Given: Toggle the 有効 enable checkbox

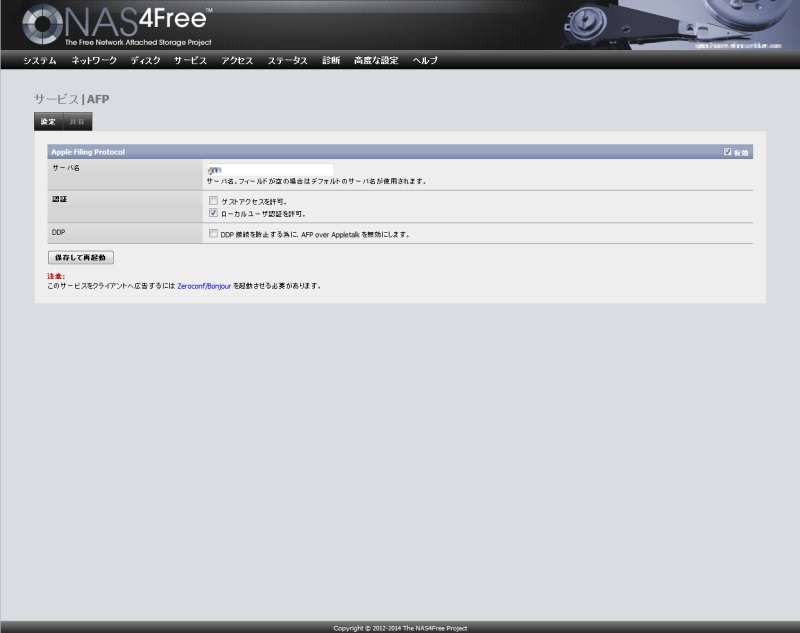Looking at the screenshot, I should click(x=728, y=151).
